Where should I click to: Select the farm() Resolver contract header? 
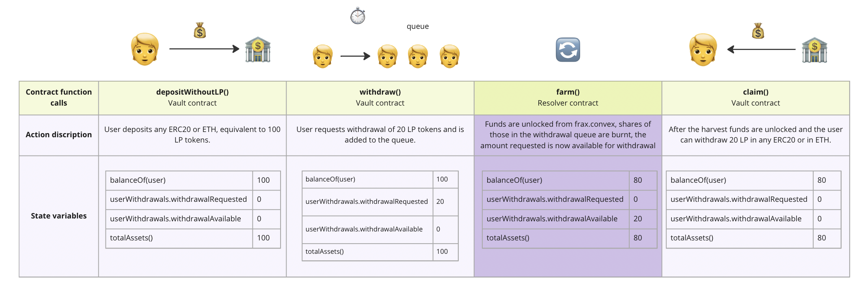click(568, 98)
